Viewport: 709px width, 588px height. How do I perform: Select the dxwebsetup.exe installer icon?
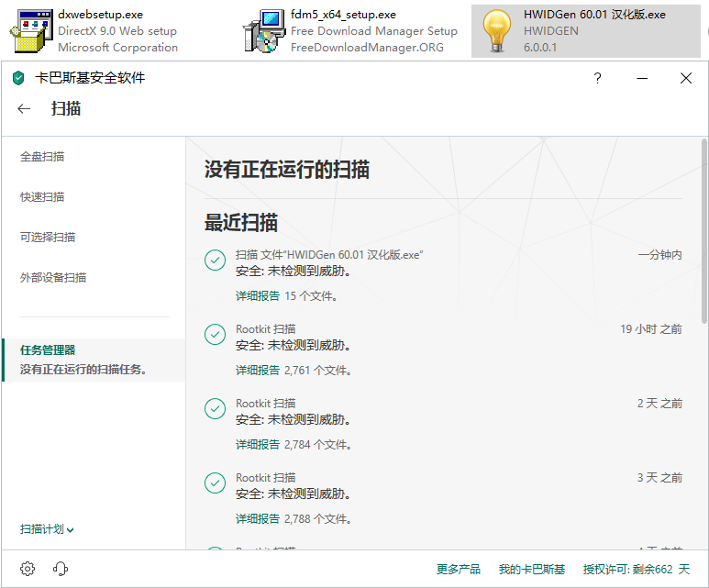point(31,31)
